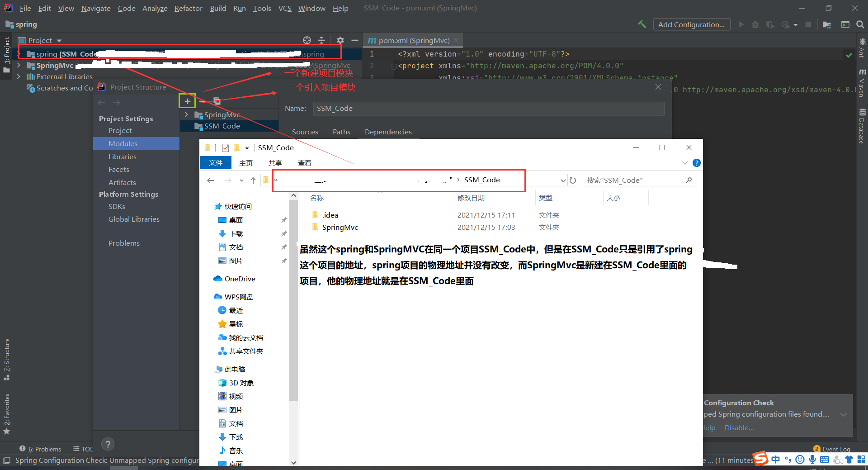Switch to the Paths tab
This screenshot has width=868, height=470.
(x=341, y=132)
